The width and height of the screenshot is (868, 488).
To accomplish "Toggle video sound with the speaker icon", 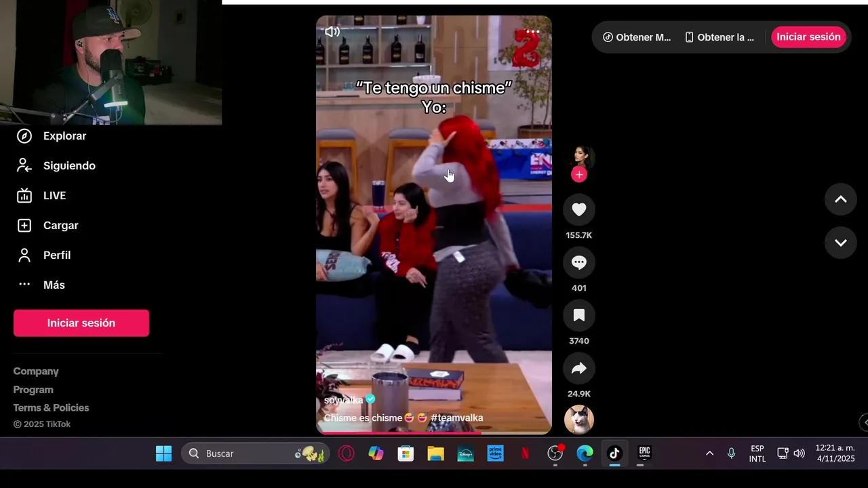I will [332, 32].
